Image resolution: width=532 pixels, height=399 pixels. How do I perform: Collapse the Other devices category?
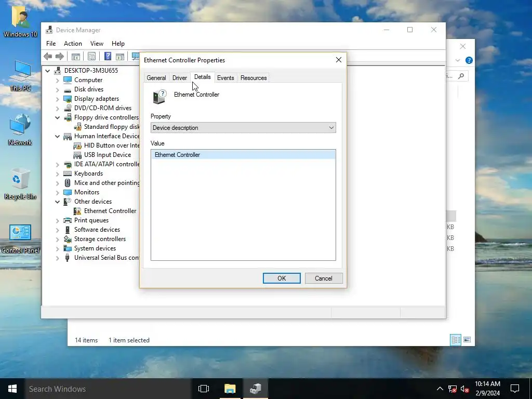pos(57,202)
